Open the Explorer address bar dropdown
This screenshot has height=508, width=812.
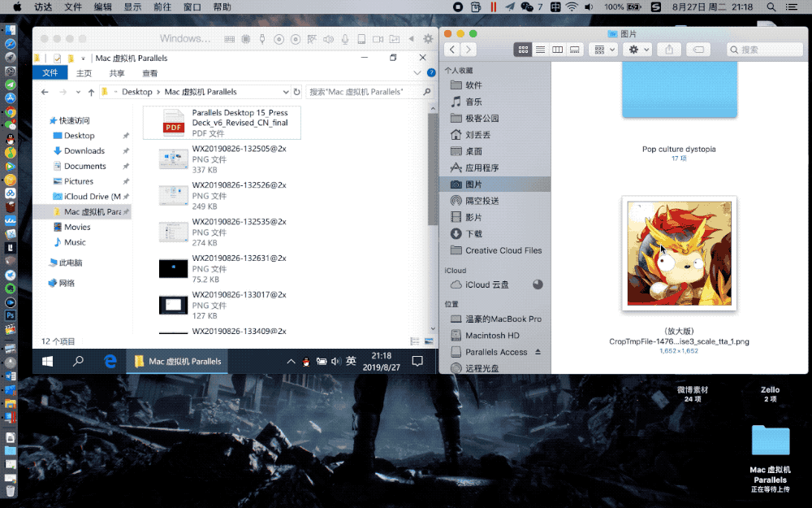pos(285,91)
